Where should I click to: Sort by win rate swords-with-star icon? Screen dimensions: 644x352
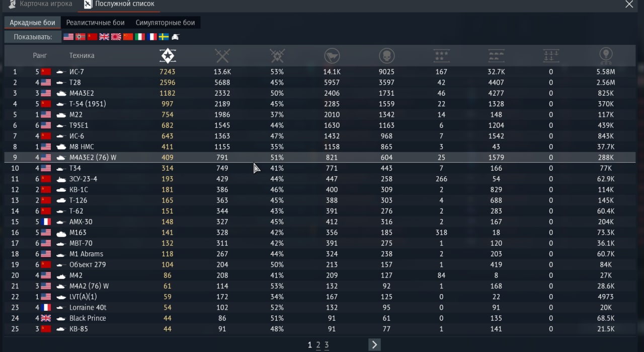(277, 55)
